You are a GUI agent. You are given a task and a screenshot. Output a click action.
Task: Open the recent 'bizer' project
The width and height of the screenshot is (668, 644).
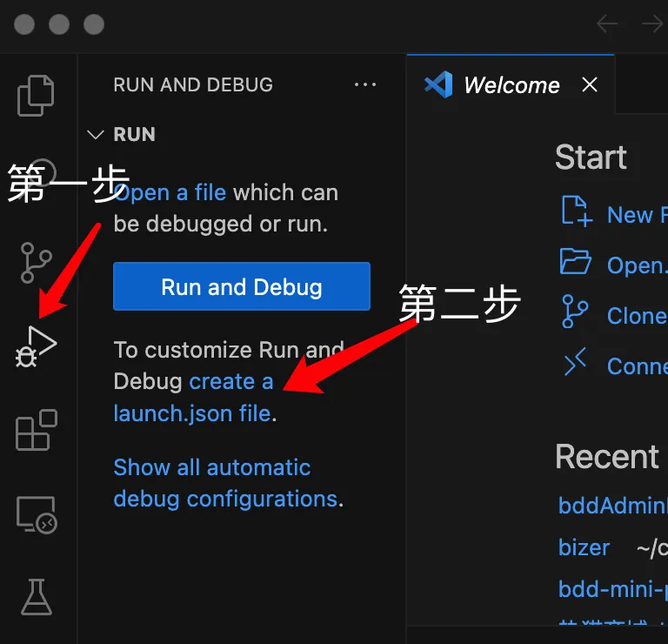584,547
